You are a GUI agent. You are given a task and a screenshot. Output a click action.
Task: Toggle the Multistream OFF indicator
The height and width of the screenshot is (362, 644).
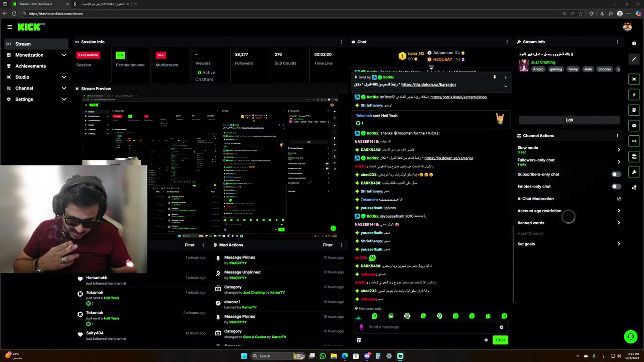(x=160, y=55)
